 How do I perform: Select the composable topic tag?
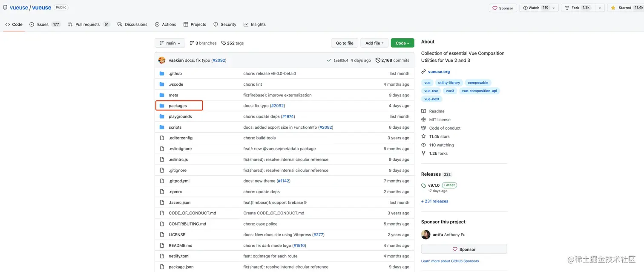point(478,83)
